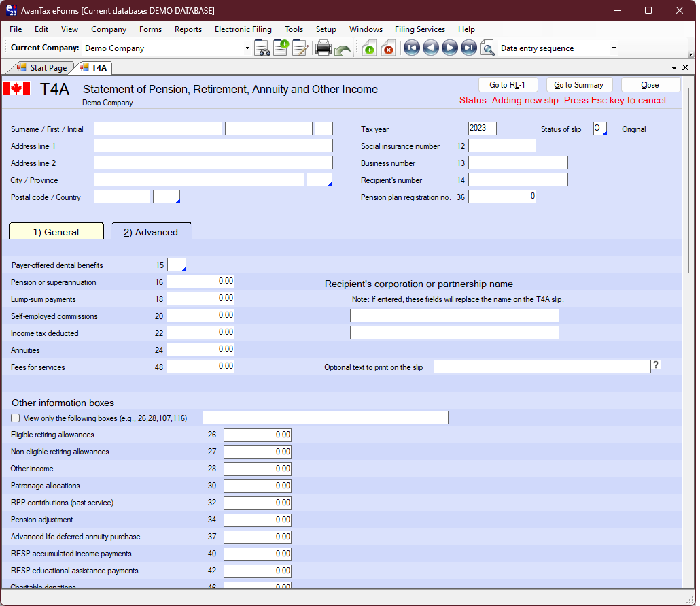Open the Electronic Filing menu

[243, 29]
